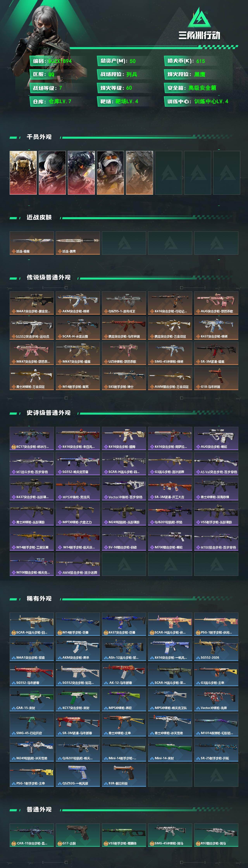The image size is (248, 868).
Task: Select the M4A1突击步枪-繁盛 rare skin
Action: tap(32, 649)
